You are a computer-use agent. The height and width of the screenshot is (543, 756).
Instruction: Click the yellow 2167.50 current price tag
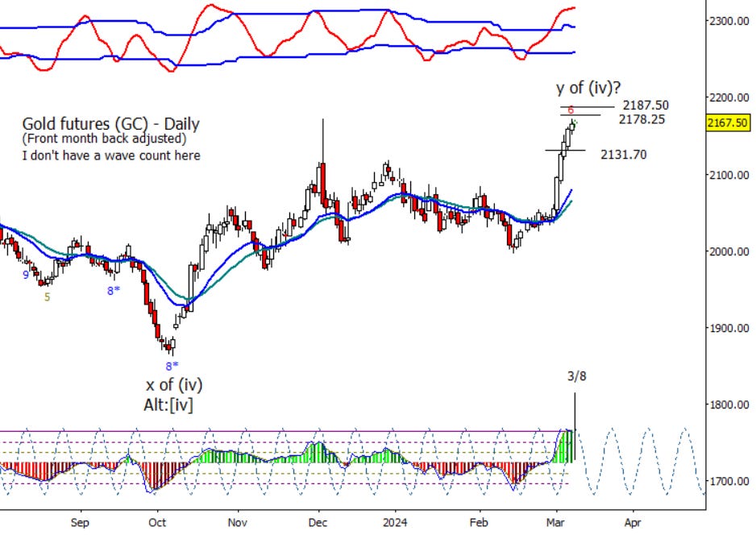coord(729,122)
